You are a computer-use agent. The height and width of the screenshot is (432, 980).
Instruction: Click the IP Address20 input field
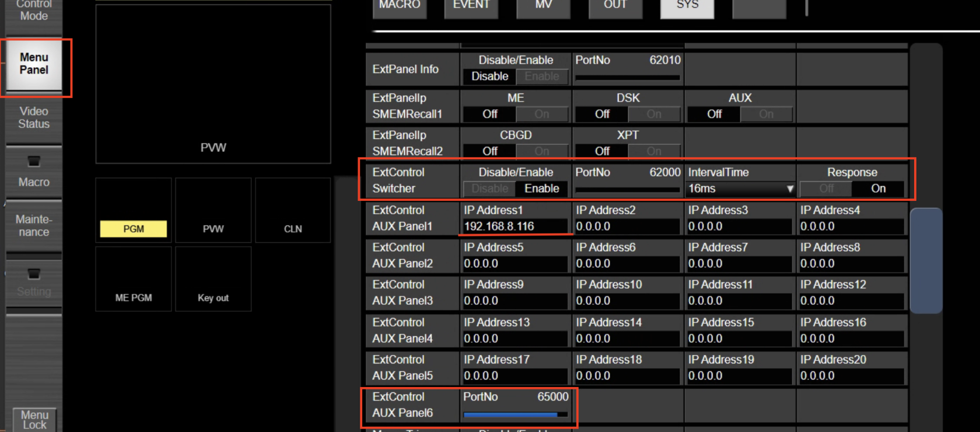tap(852, 376)
